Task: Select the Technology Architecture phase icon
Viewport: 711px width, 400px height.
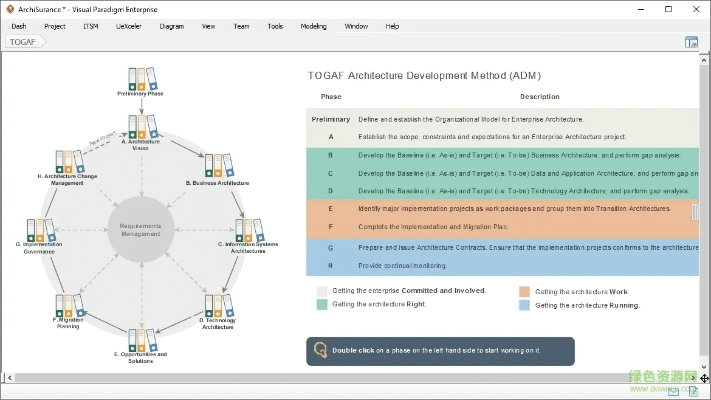Action: pyautogui.click(x=218, y=307)
